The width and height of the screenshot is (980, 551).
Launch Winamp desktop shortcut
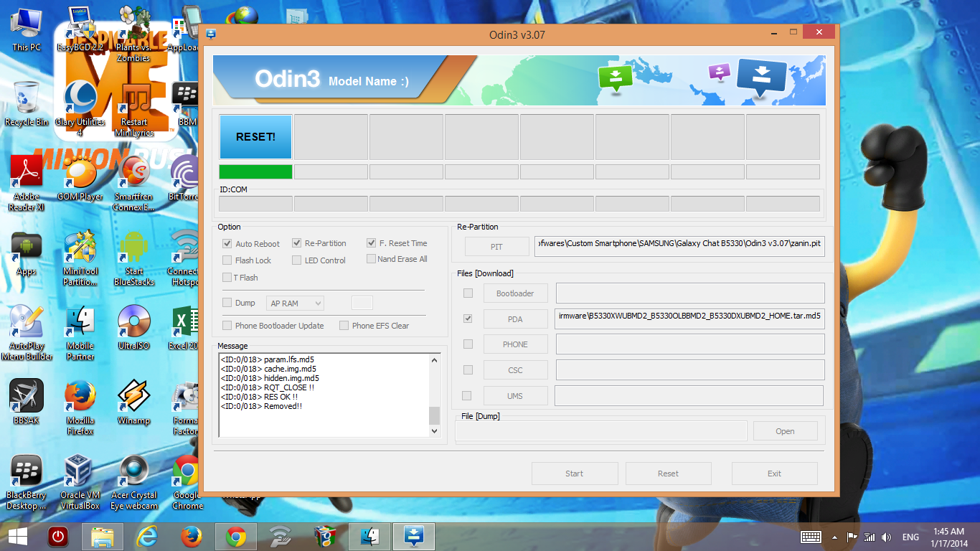click(134, 402)
